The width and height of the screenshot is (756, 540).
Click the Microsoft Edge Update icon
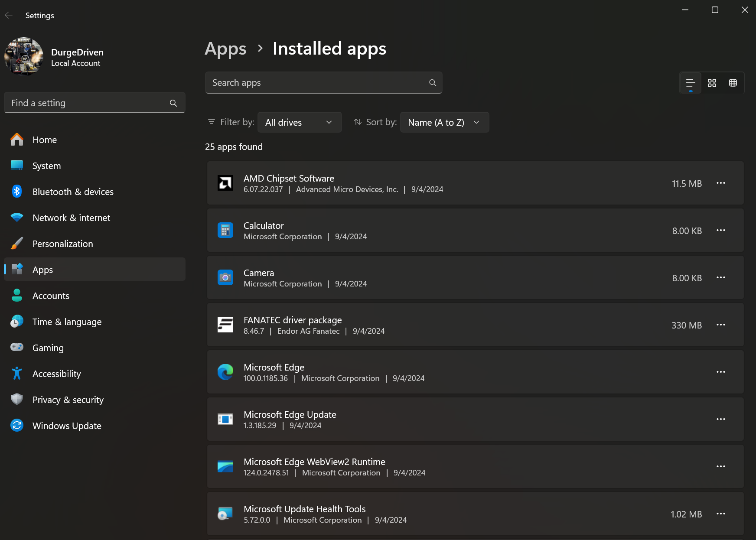[x=225, y=419]
